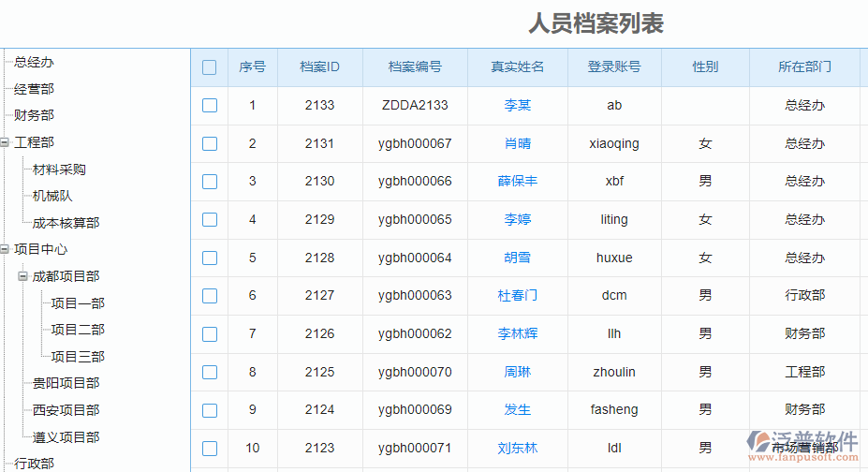Pick 项目中心 in the tree
This screenshot has height=472, width=868.
click(40, 249)
